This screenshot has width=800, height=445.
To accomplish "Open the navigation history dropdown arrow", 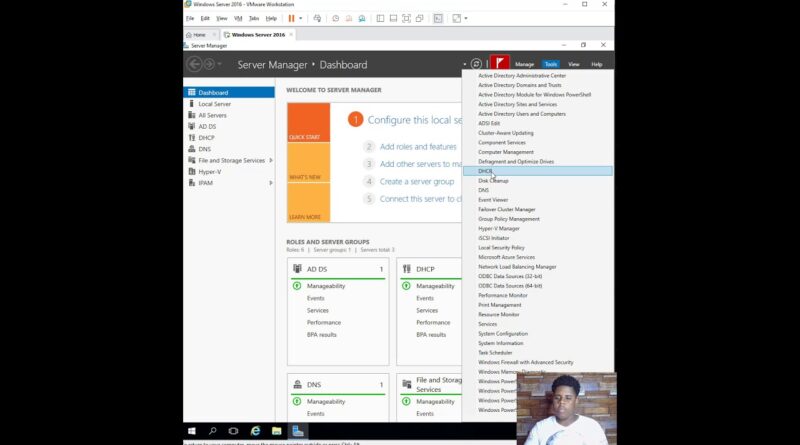I will pyautogui.click(x=220, y=64).
